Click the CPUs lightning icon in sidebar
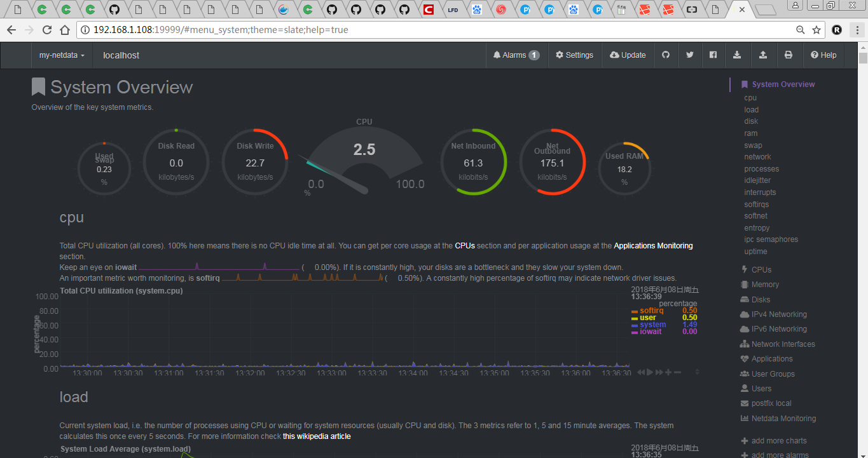 (745, 269)
